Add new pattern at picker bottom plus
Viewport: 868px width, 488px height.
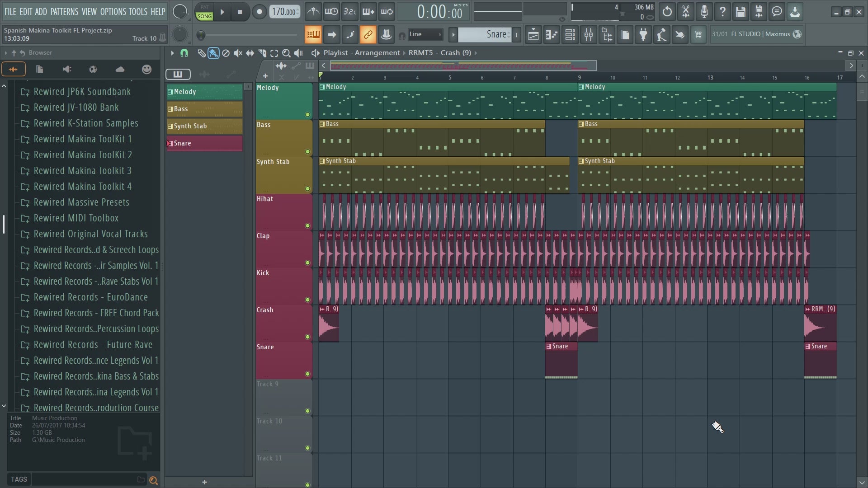204,482
